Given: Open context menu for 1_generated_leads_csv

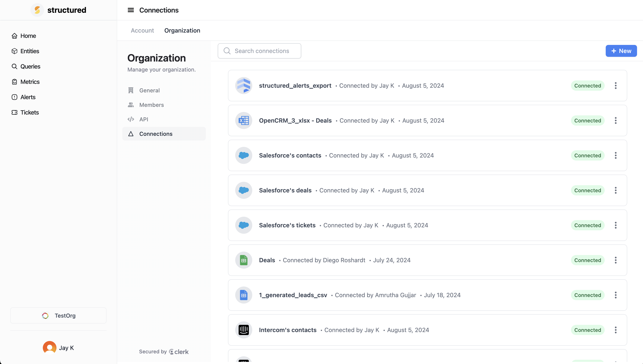Looking at the screenshot, I should [616, 295].
